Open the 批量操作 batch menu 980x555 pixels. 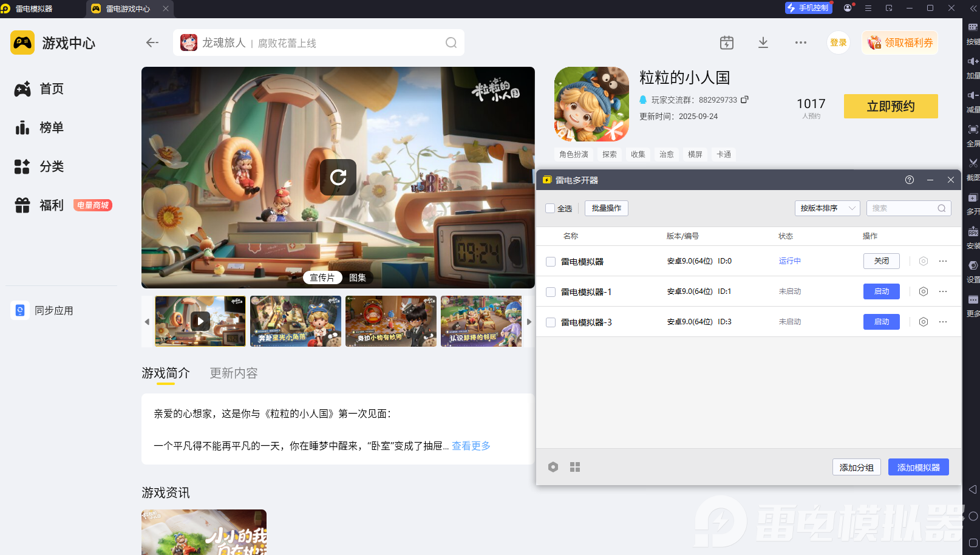607,208
